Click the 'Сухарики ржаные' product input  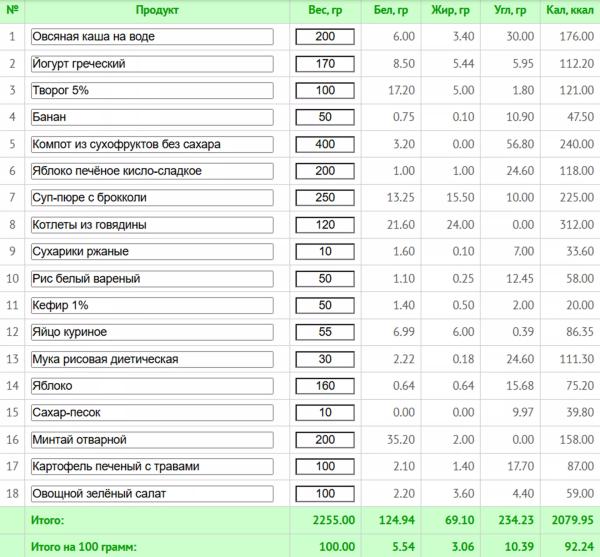click(152, 251)
